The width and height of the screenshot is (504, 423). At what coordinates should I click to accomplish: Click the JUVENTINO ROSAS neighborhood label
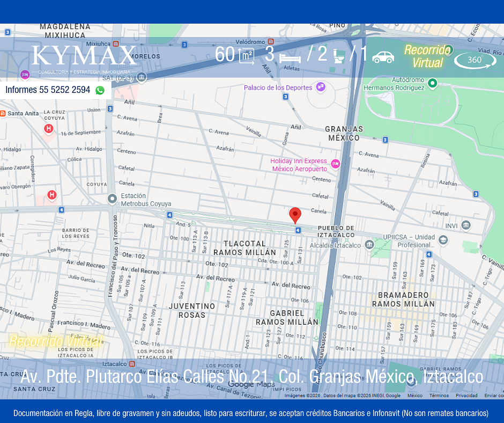click(x=192, y=310)
